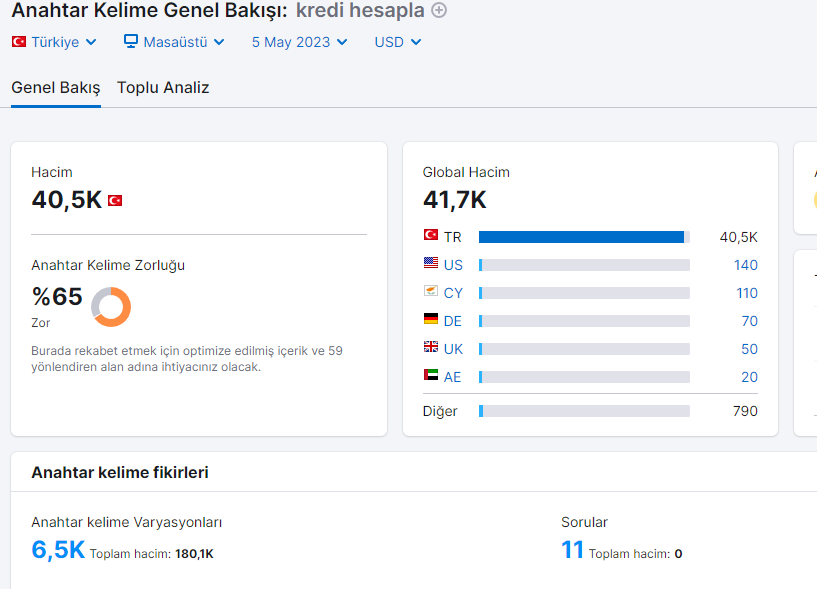Open the 5 May 2023 date dropdown
Screen dimensions: 817x589
click(300, 42)
